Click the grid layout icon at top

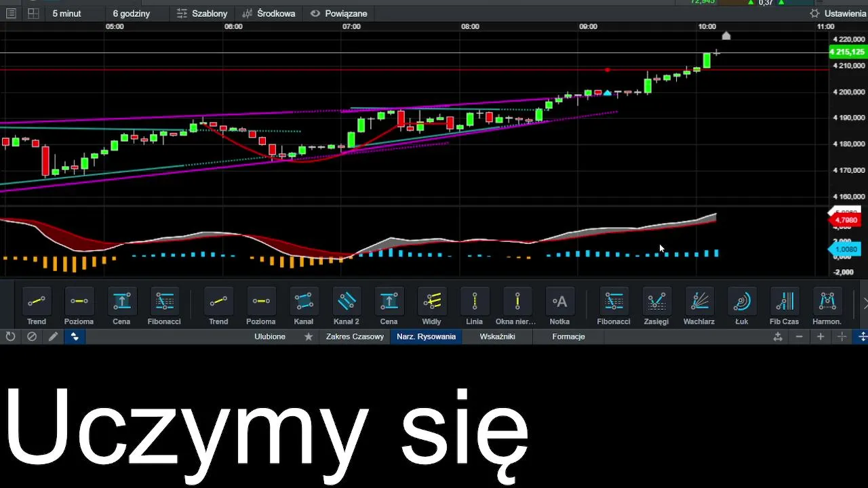coord(33,14)
